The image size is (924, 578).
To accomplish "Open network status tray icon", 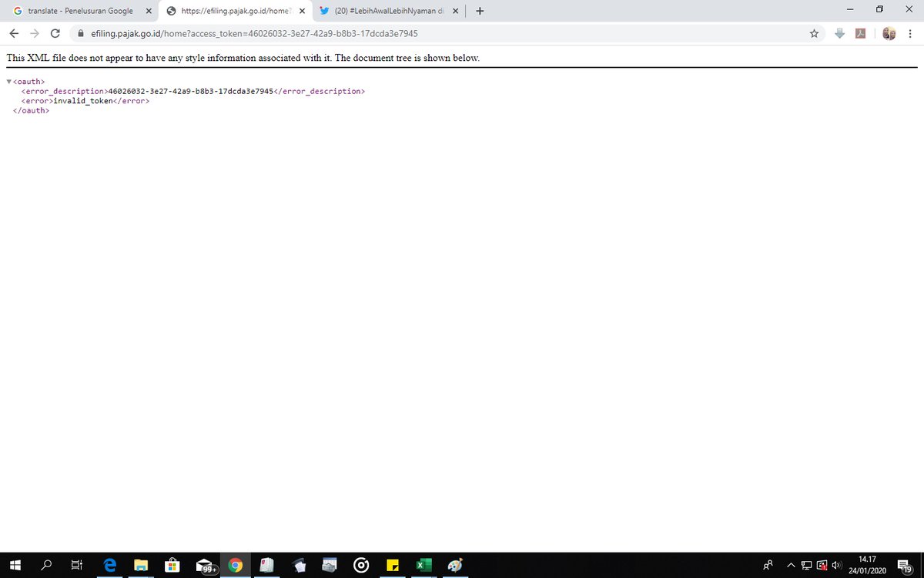I will pos(805,565).
